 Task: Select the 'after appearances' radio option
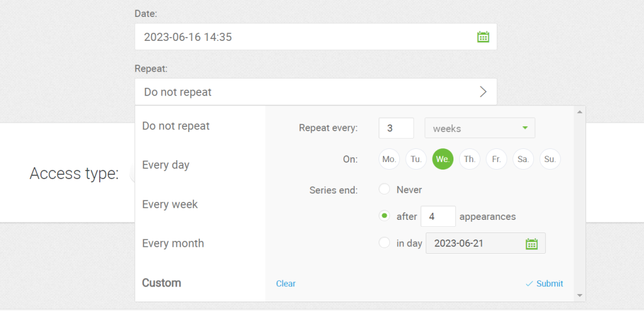pos(385,216)
